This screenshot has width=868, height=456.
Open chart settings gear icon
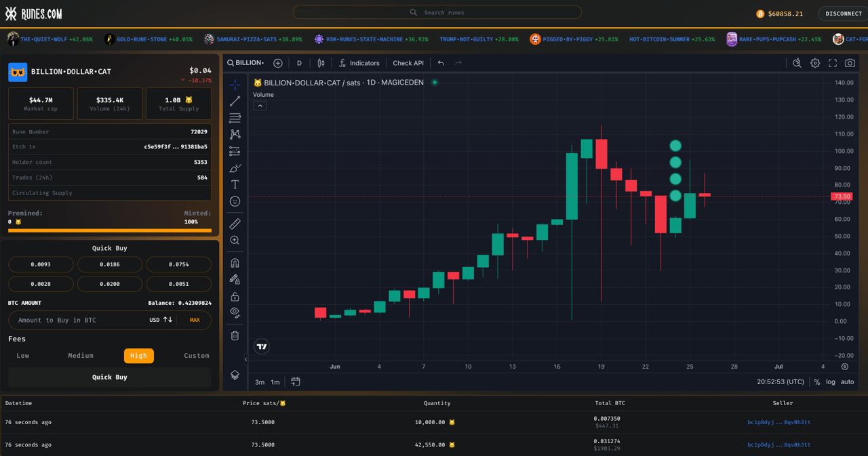815,63
